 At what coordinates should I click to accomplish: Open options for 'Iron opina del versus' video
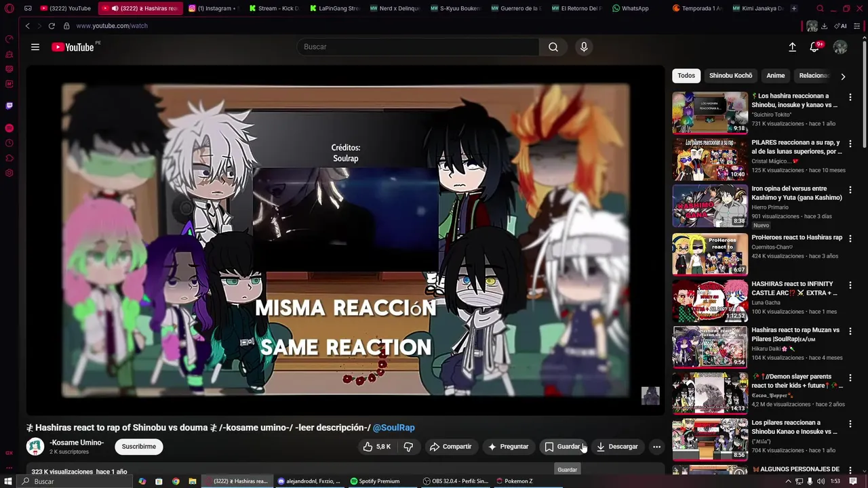[850, 191]
